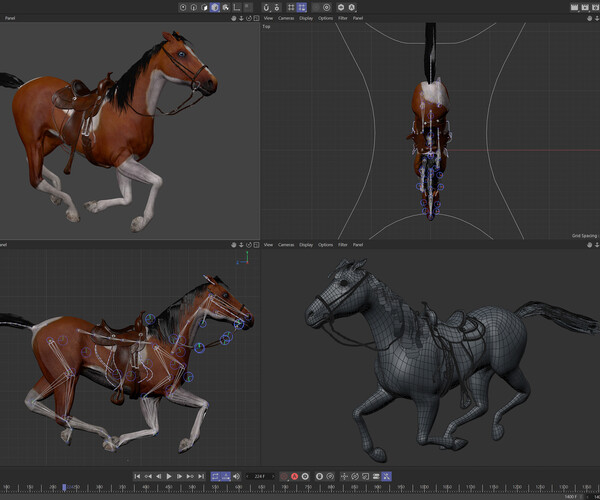Toggle the magnet Enable Snap button
The height and width of the screenshot is (500, 600).
coord(266,7)
